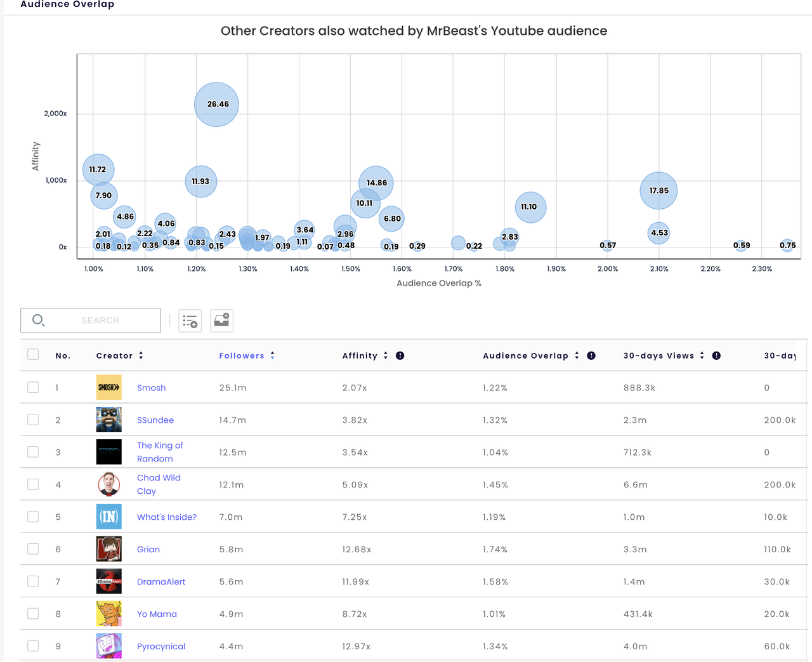The width and height of the screenshot is (812, 662).
Task: Open the SSundee creator link
Action: (155, 420)
